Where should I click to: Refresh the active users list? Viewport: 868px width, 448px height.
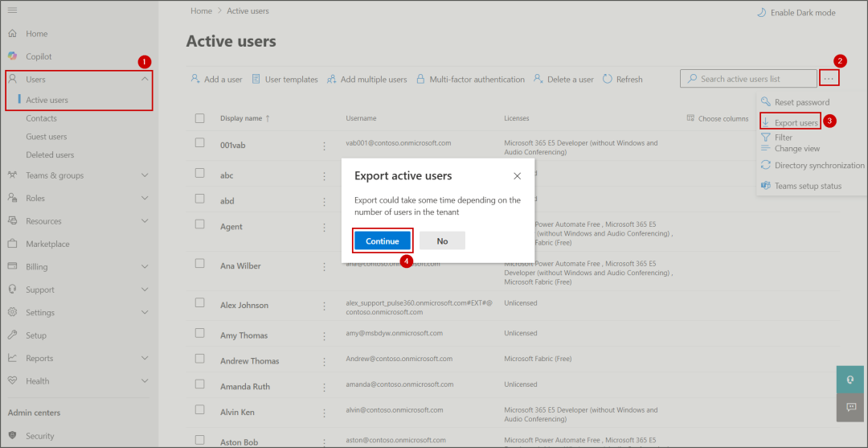[623, 79]
